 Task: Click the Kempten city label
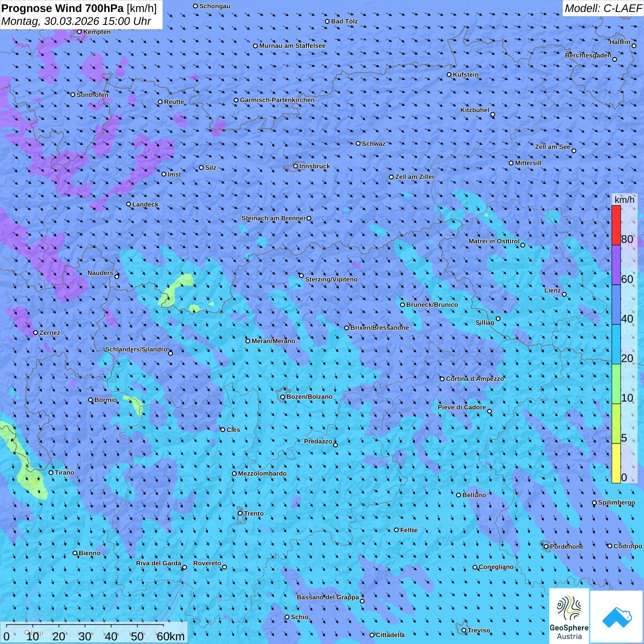pyautogui.click(x=97, y=32)
